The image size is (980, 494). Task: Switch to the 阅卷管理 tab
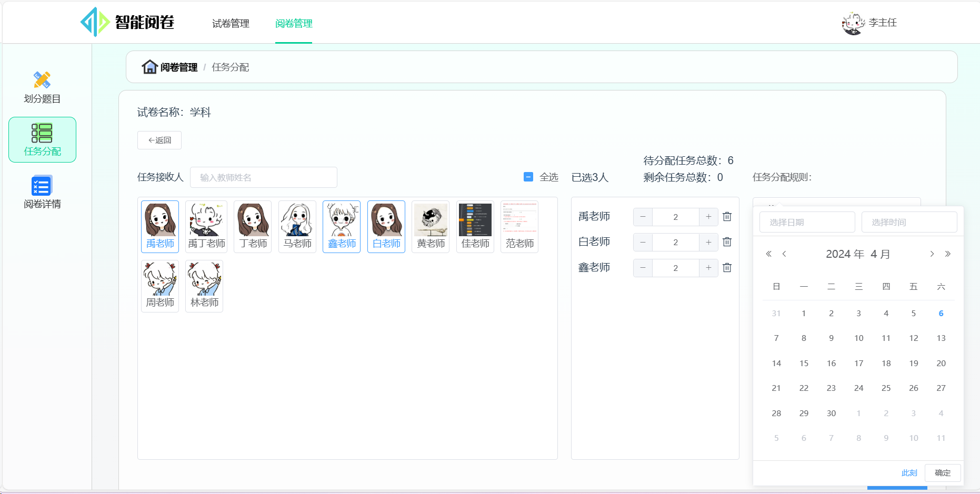pos(293,24)
